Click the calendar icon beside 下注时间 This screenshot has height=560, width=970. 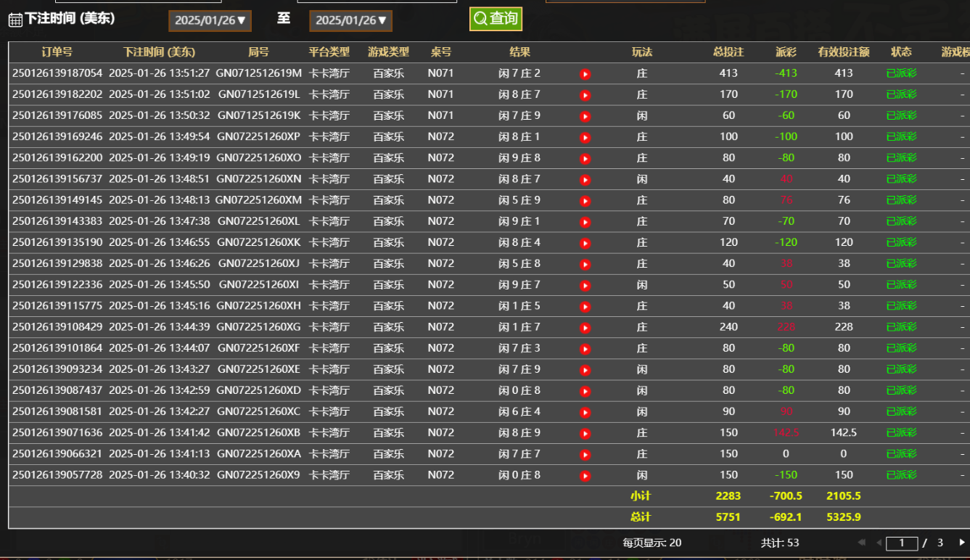(15, 20)
